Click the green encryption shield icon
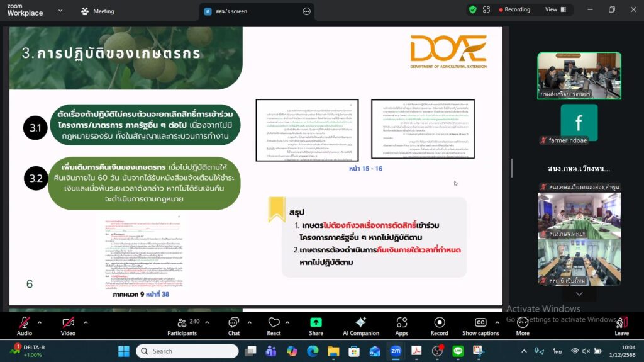This screenshot has width=644, height=362. pyautogui.click(x=472, y=10)
